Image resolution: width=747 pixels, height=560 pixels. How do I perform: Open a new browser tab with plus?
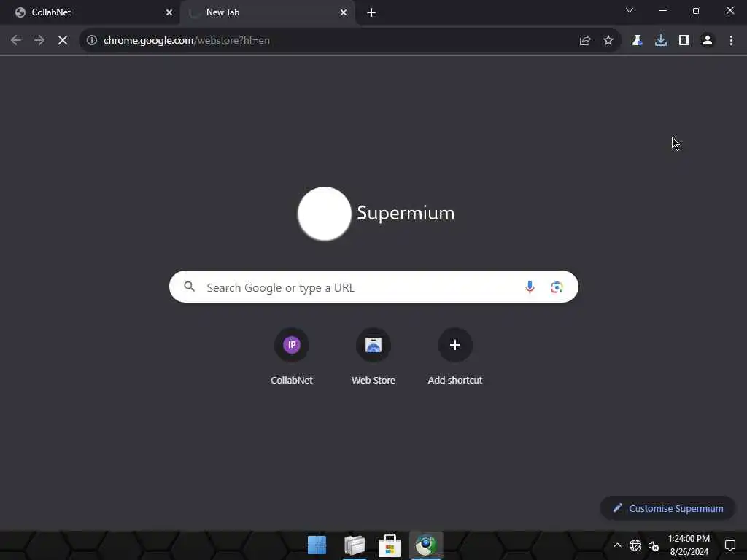click(371, 12)
